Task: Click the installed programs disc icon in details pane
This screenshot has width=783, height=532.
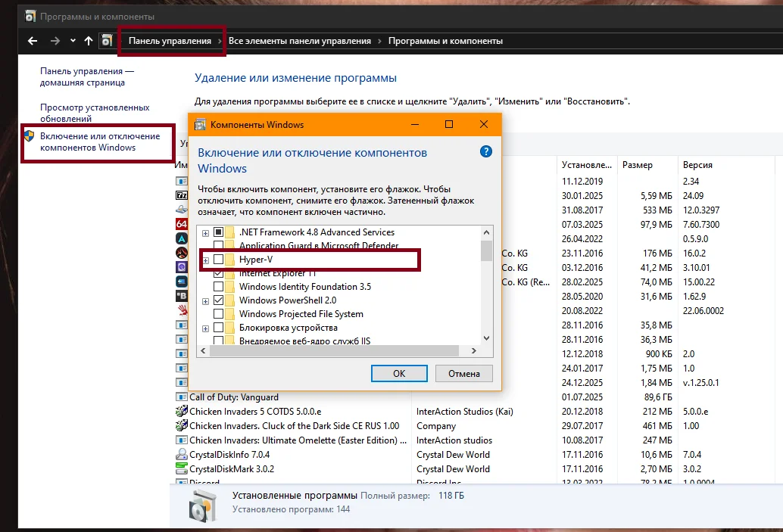Action: pyautogui.click(x=203, y=506)
